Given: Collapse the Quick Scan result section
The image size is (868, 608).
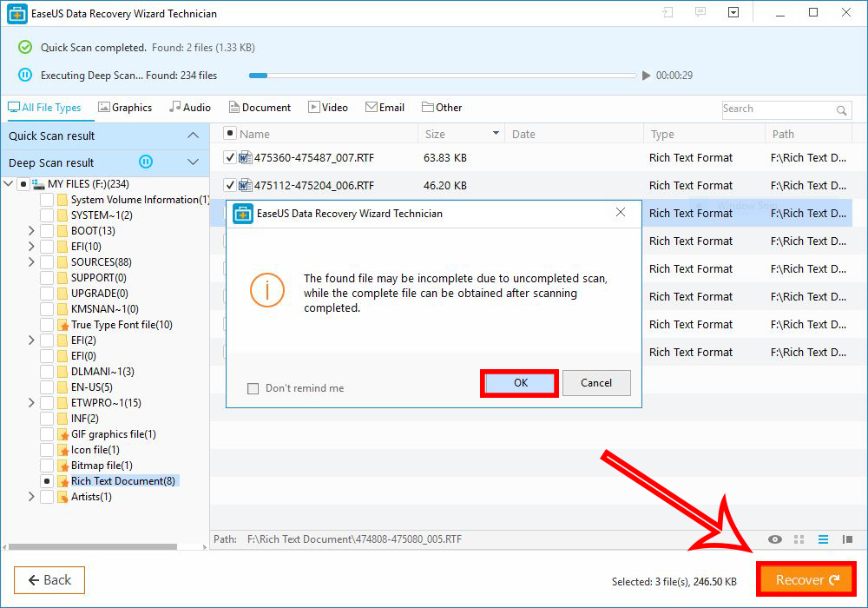Looking at the screenshot, I should (x=193, y=135).
